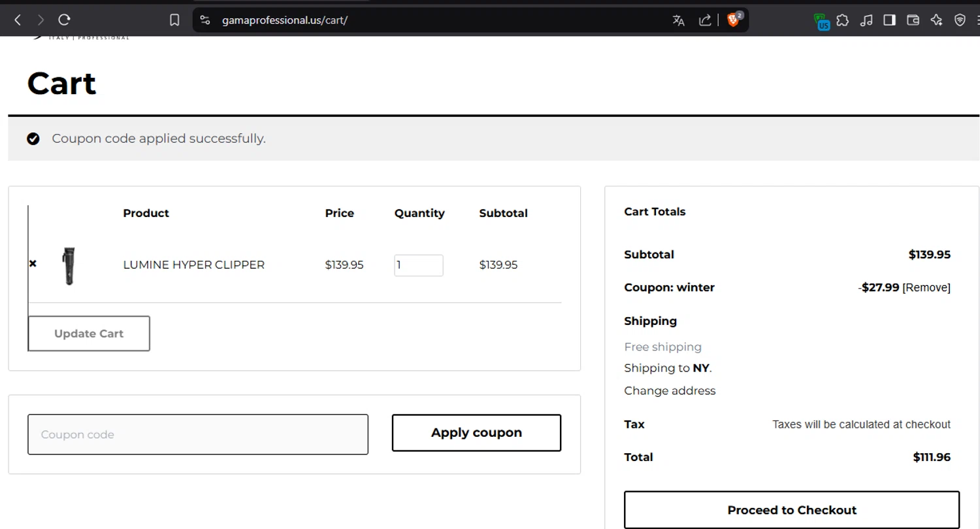Click the Change address link
Screen dimensions: 980x529
[x=670, y=391]
